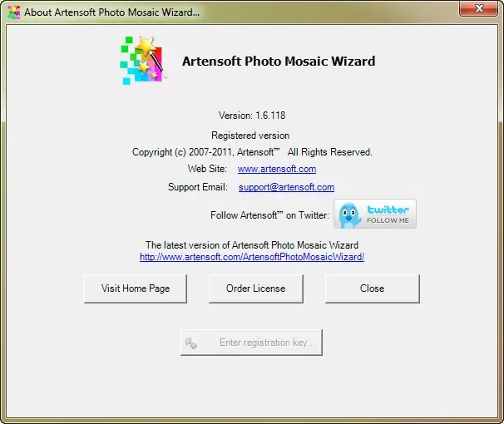Viewport: 504px width, 424px height.
Task: Click 'Follow Artensoft on Twitter:' label
Action: (x=269, y=214)
